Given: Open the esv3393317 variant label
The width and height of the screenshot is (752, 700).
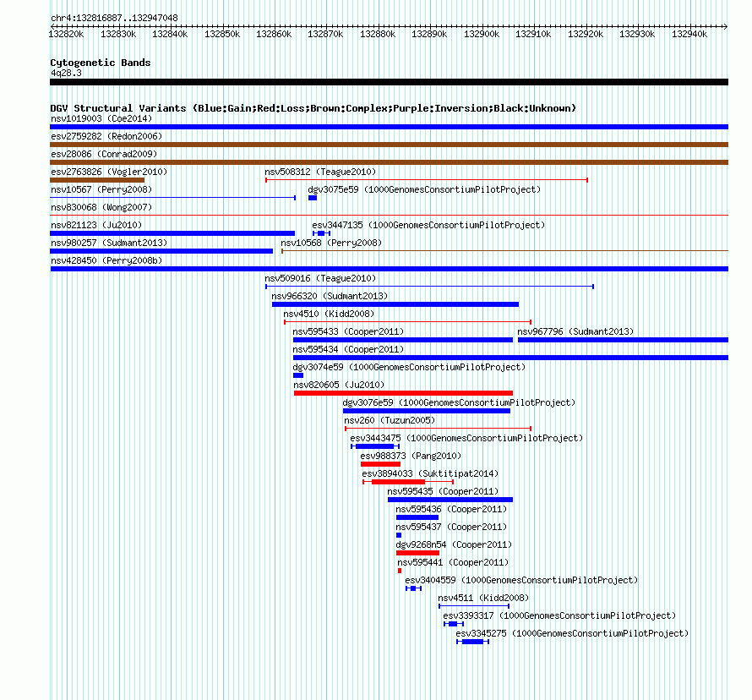Looking at the screenshot, I should pyautogui.click(x=559, y=615).
